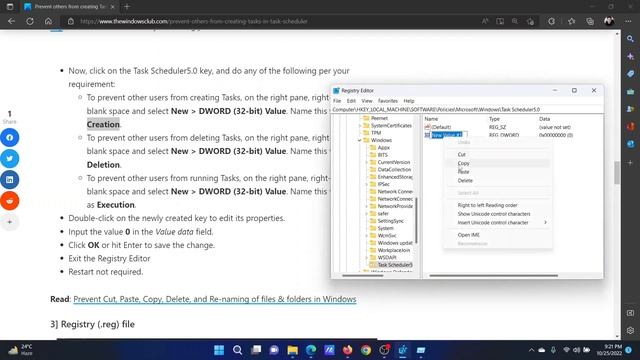This screenshot has height=360, width=640.
Task: Collapse the Windows key in registry tree
Action: [x=360, y=140]
